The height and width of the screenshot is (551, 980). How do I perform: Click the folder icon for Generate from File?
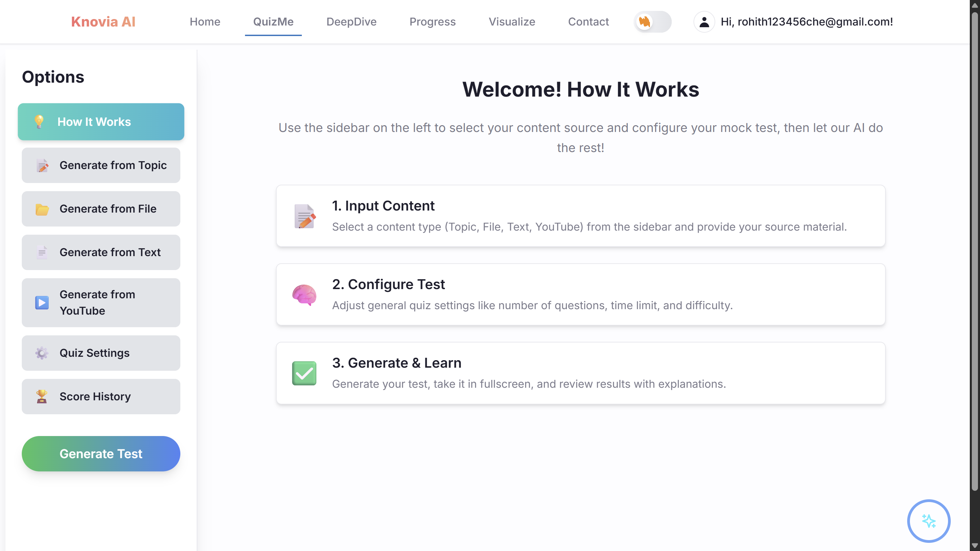tap(42, 209)
